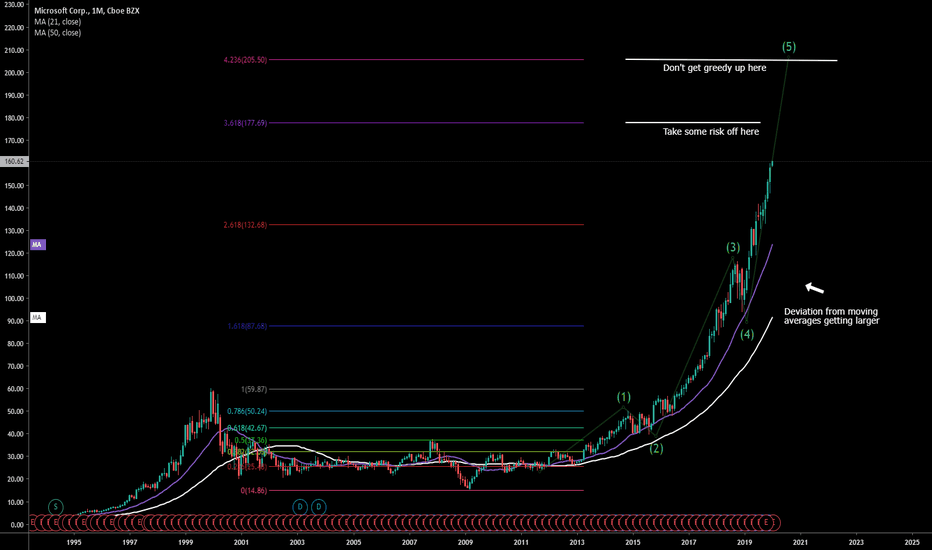Click the 0.786(50.24) Fibonacci level label
The width and height of the screenshot is (932, 550).
pos(247,411)
